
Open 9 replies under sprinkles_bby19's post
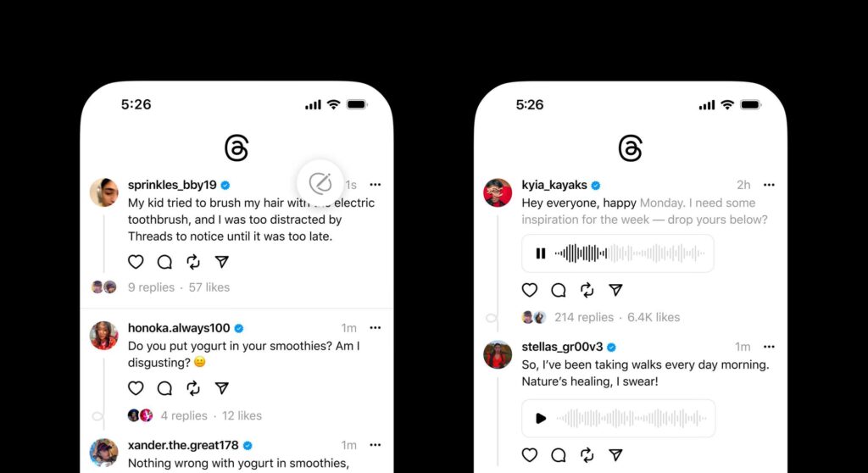coord(151,287)
